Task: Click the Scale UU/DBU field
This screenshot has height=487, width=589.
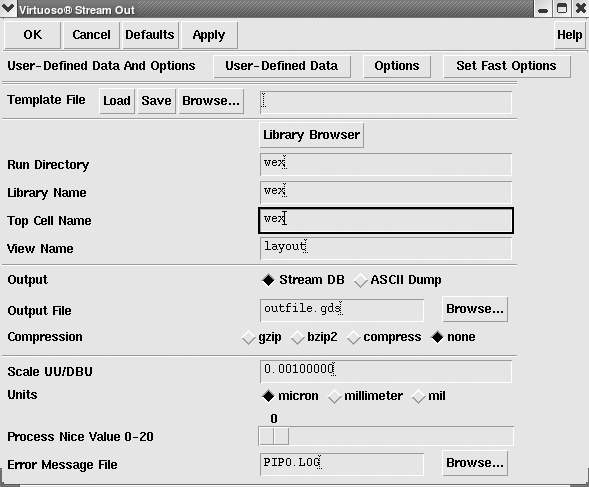Action: [386, 371]
